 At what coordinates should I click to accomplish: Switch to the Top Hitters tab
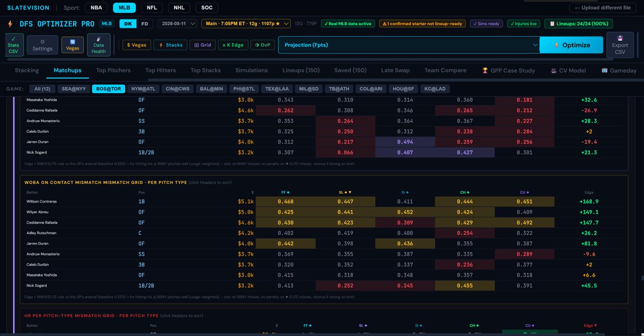coord(160,70)
